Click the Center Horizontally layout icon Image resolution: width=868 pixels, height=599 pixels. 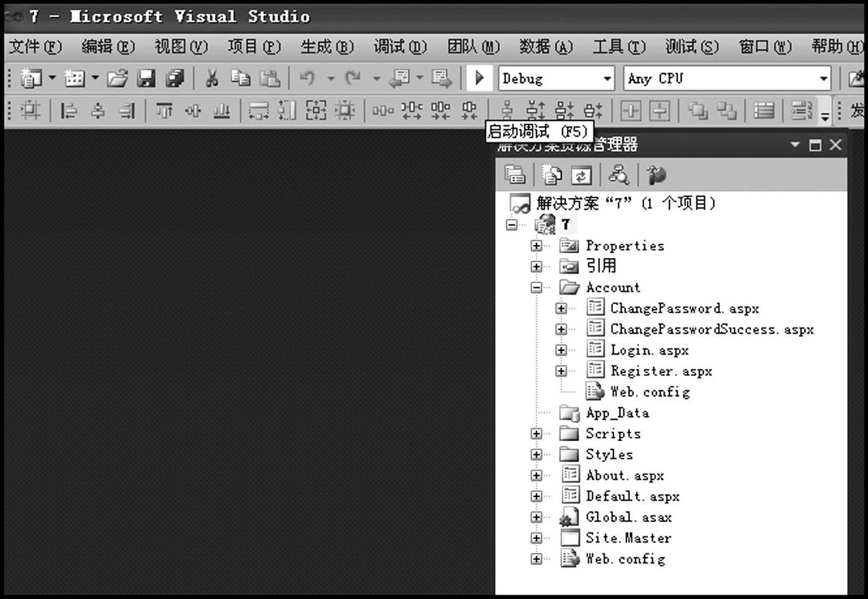click(631, 110)
